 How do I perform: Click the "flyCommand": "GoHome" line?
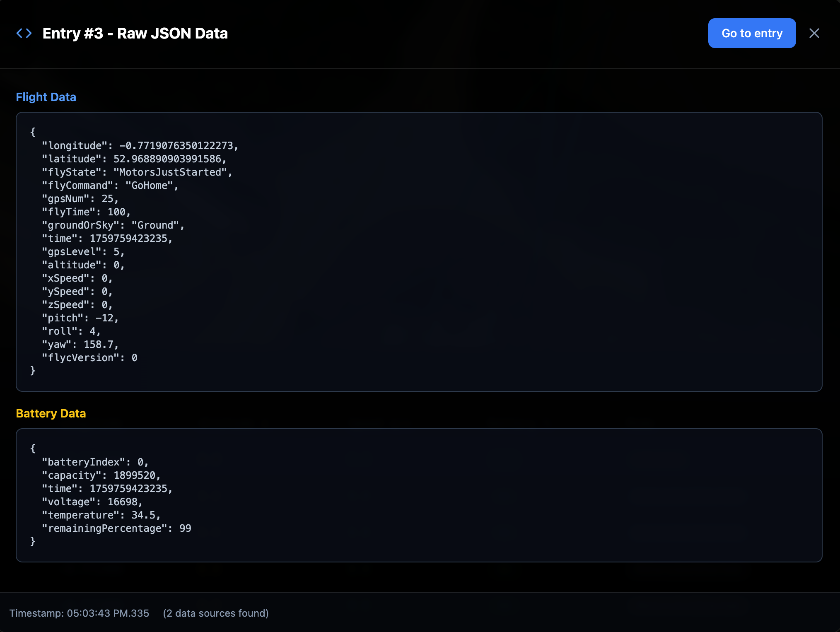(110, 186)
